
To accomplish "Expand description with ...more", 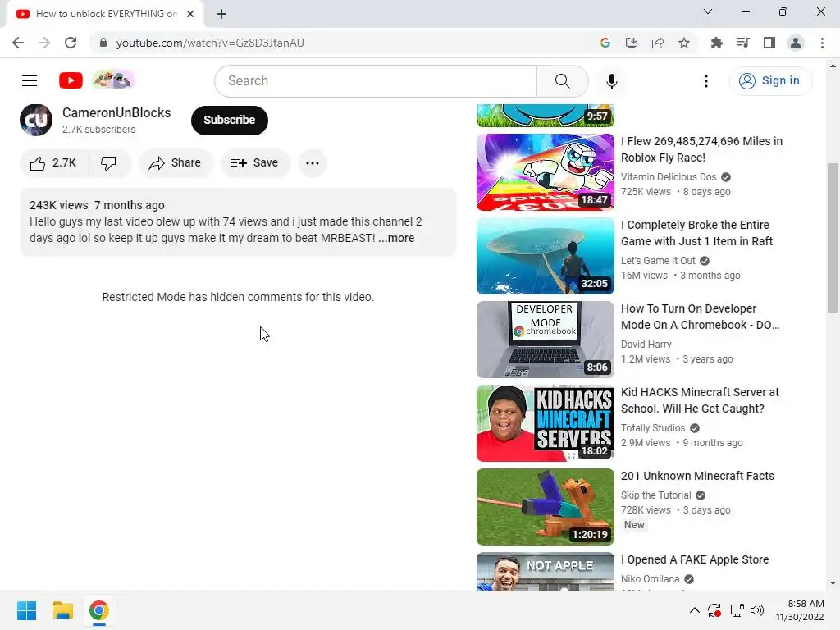I will coord(396,238).
